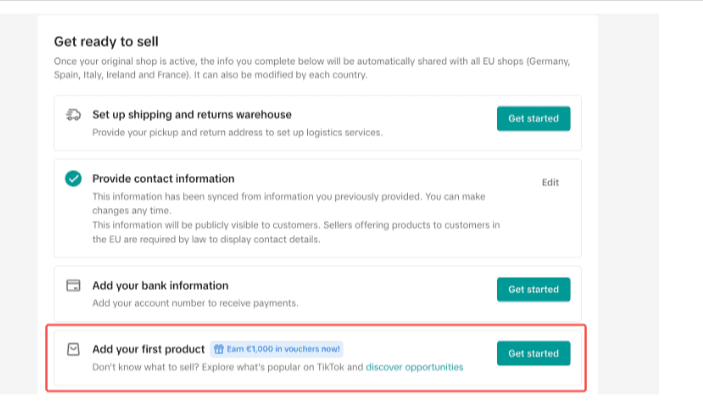Viewport: 703px width, 417px height.
Task: Click the green completed checkmark icon
Action: click(73, 178)
